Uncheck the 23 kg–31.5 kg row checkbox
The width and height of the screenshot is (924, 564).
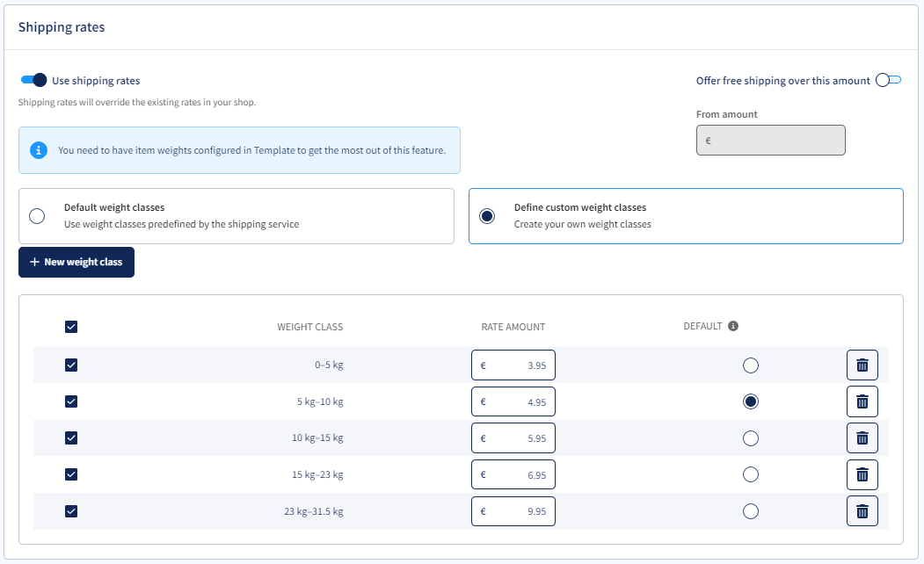(71, 511)
